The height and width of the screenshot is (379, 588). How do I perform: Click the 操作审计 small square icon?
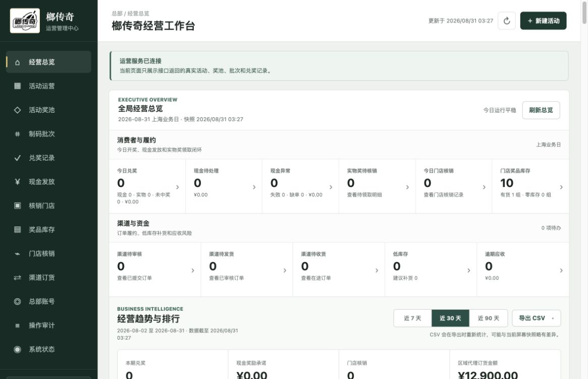click(x=17, y=325)
